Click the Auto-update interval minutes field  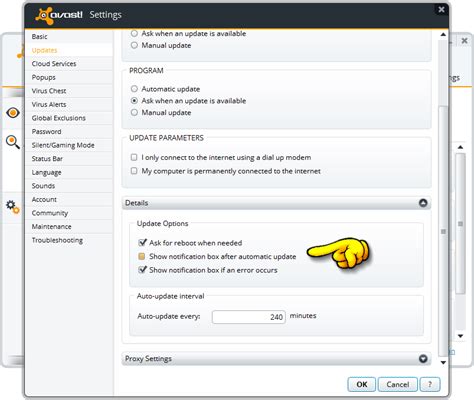(x=249, y=317)
